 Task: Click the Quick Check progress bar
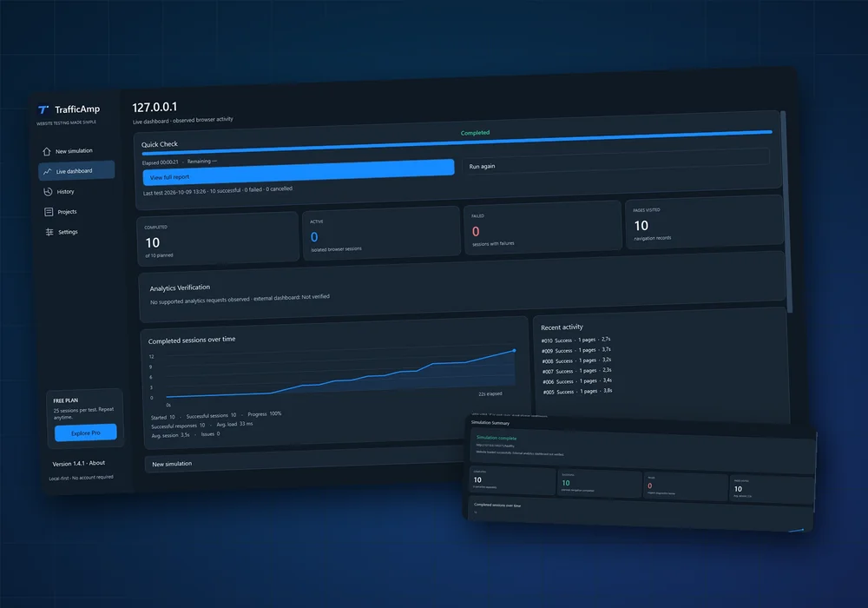coord(457,142)
